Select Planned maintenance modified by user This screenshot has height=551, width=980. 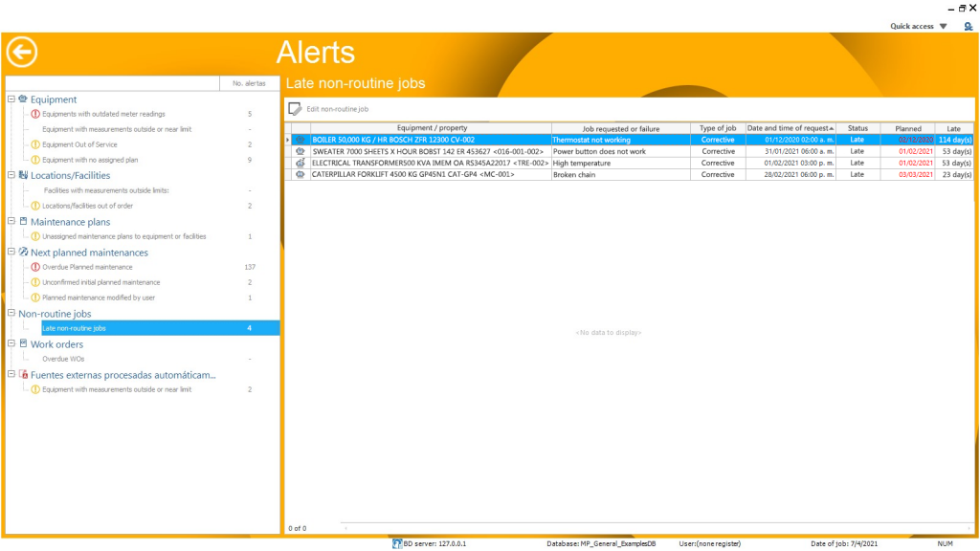[x=99, y=298]
